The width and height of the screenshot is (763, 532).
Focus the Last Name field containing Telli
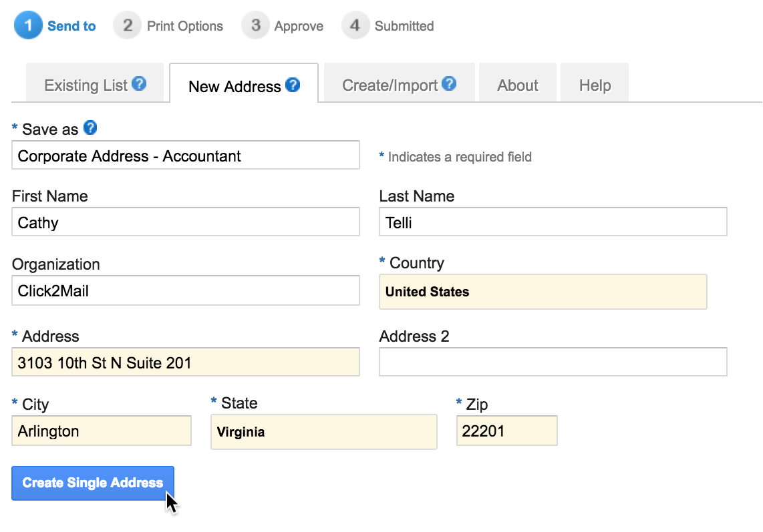[x=553, y=222]
